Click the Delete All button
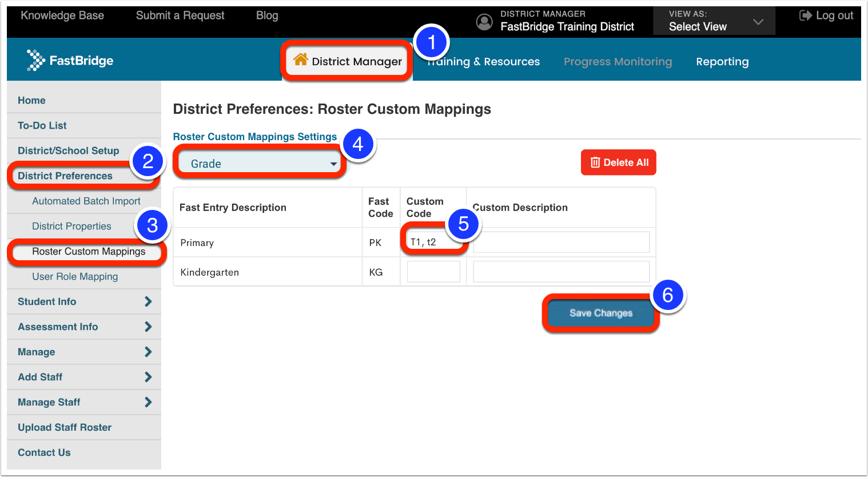The height and width of the screenshot is (477, 868). pos(619,162)
